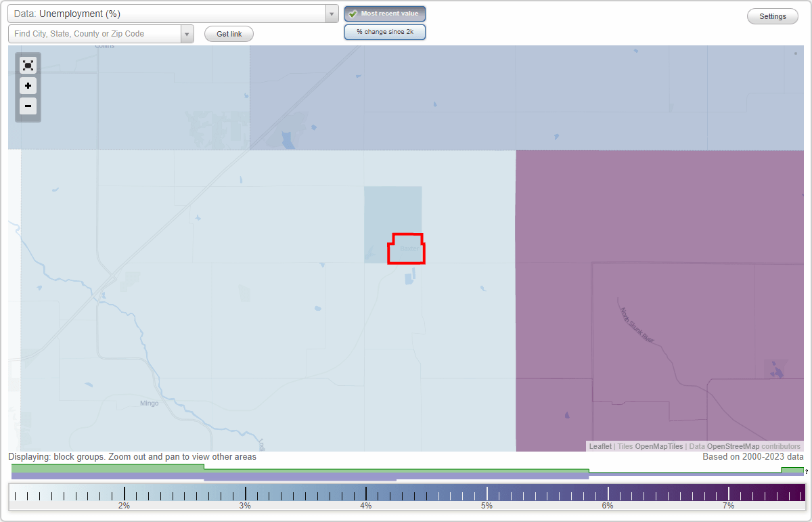Click the checkmark icon on Most recent value

pos(353,14)
